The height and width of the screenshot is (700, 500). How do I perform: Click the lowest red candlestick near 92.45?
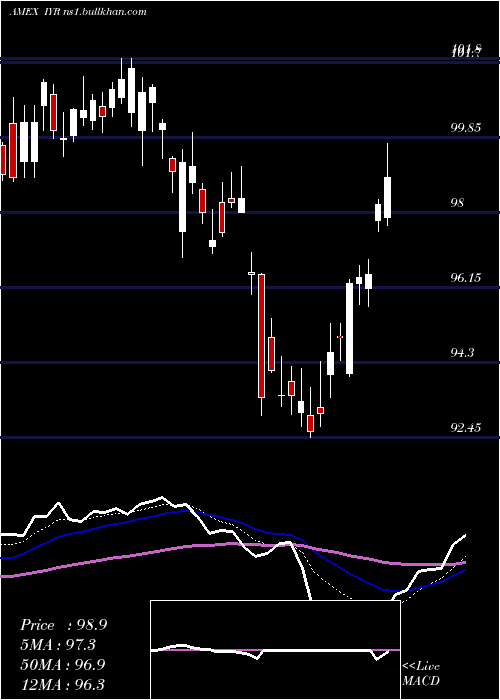point(310,423)
